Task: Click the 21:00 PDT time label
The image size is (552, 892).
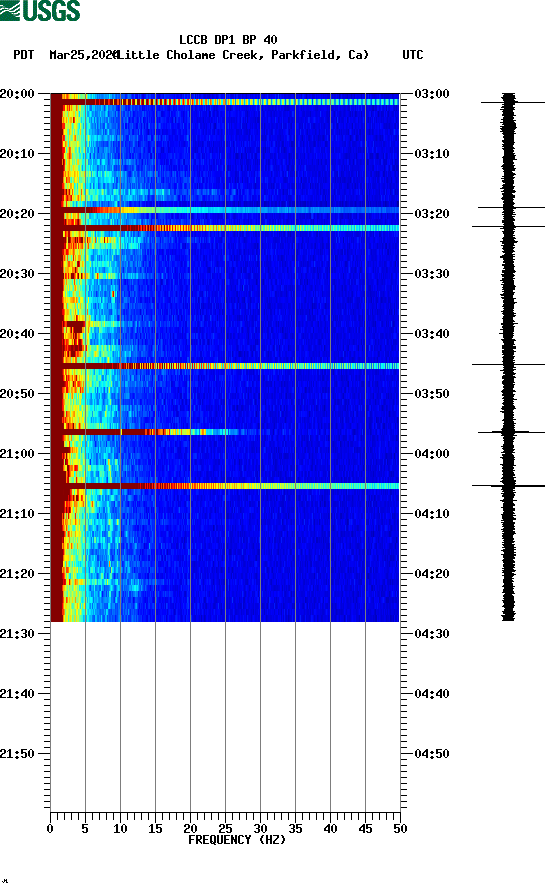Action: pyautogui.click(x=18, y=454)
